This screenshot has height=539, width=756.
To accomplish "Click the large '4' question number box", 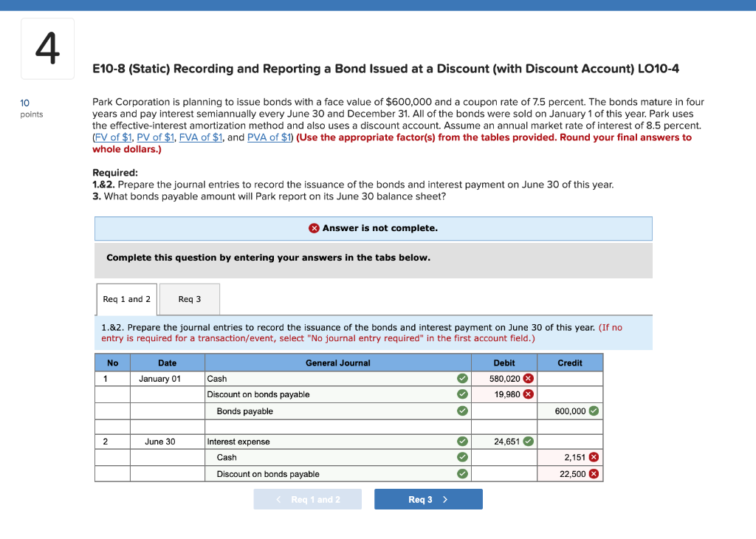I will 47,48.
